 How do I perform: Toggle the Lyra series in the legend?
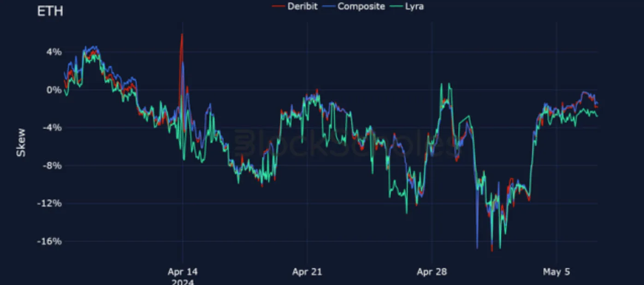[407, 6]
